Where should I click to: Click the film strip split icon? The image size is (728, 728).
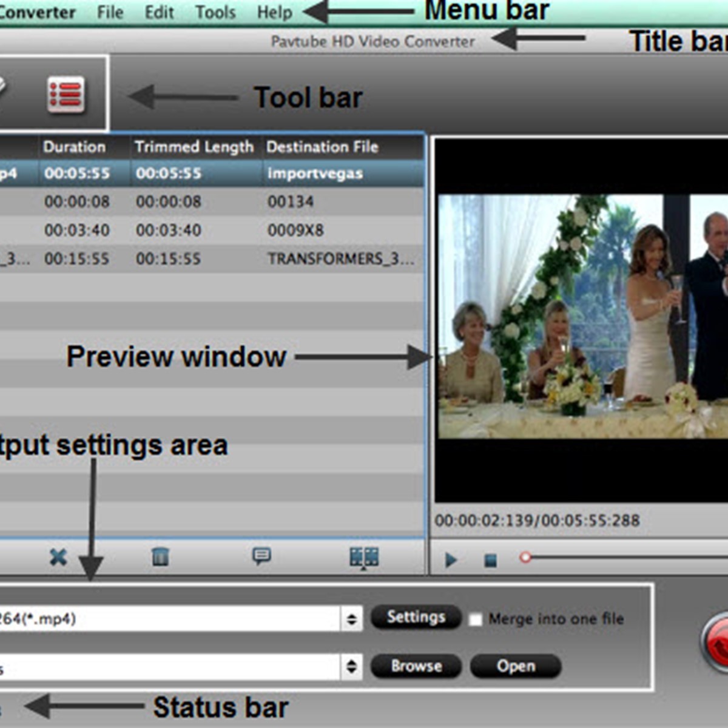click(364, 557)
